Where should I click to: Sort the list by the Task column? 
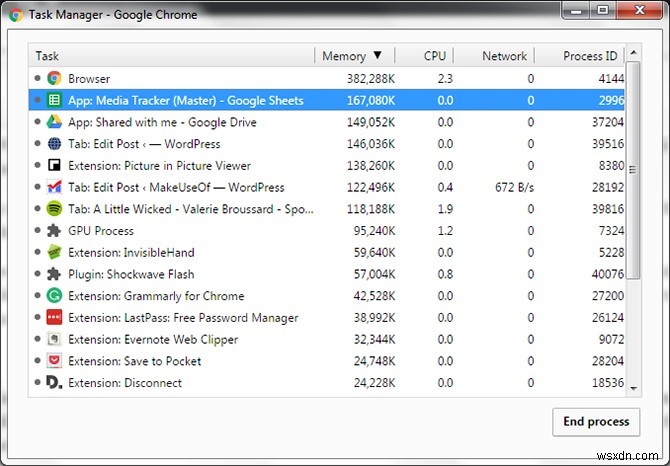171,56
